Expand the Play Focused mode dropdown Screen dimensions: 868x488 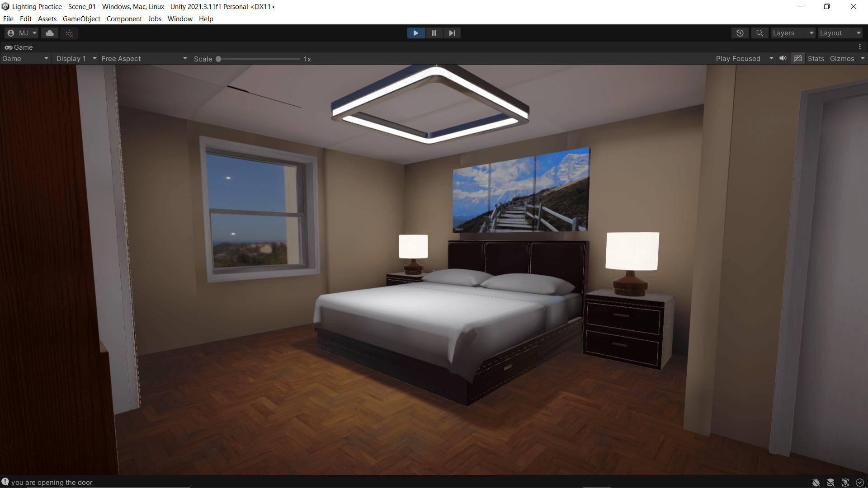(x=744, y=59)
